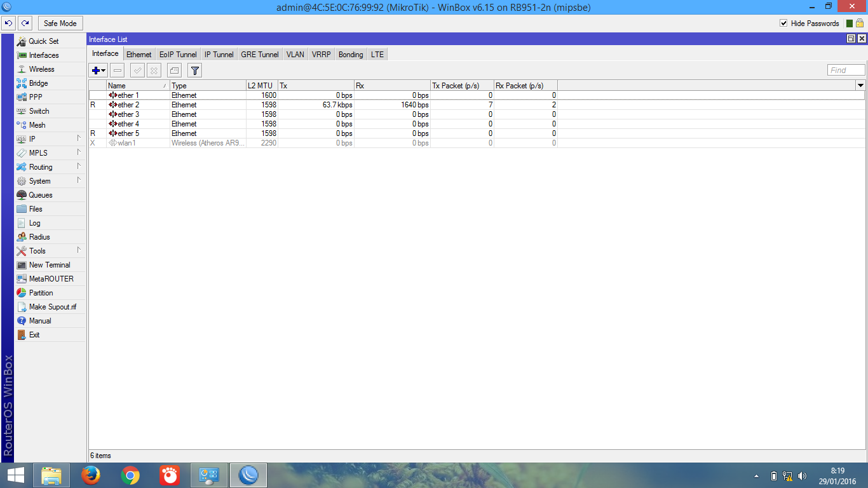Switch to the VRRP tab
Screen dimensions: 868x488
322,55
